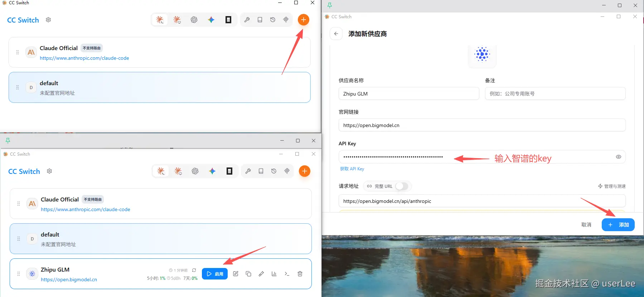Refresh Zhipu GLM usage stats
644x297 pixels.
(x=194, y=270)
